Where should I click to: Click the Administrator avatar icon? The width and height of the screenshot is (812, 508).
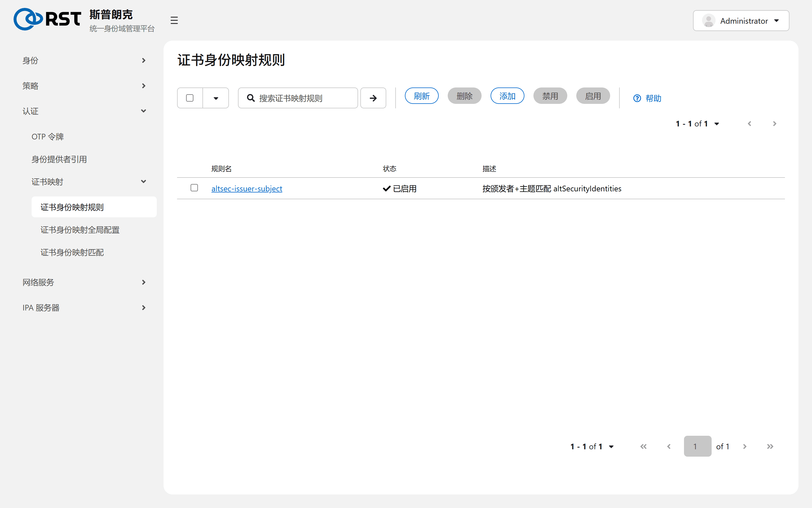pyautogui.click(x=708, y=21)
